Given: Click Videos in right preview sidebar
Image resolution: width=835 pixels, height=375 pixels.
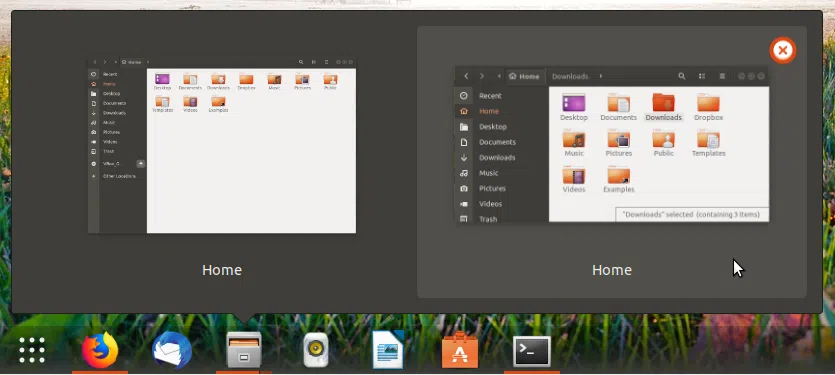Looking at the screenshot, I should [x=490, y=204].
